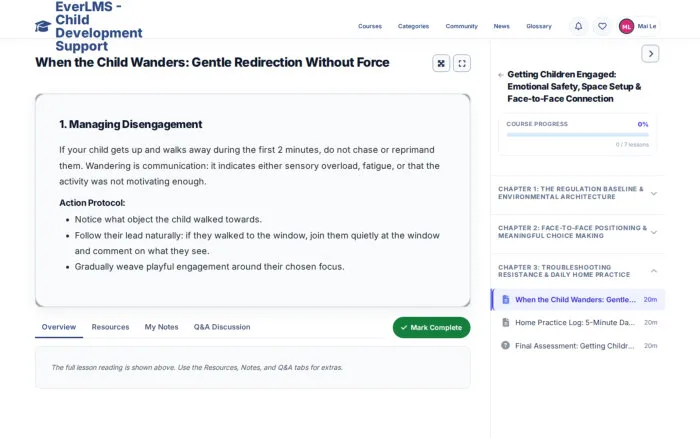Click bullet Notice what object the child walked towards
Viewport: 700px width, 438px height.
pos(168,220)
